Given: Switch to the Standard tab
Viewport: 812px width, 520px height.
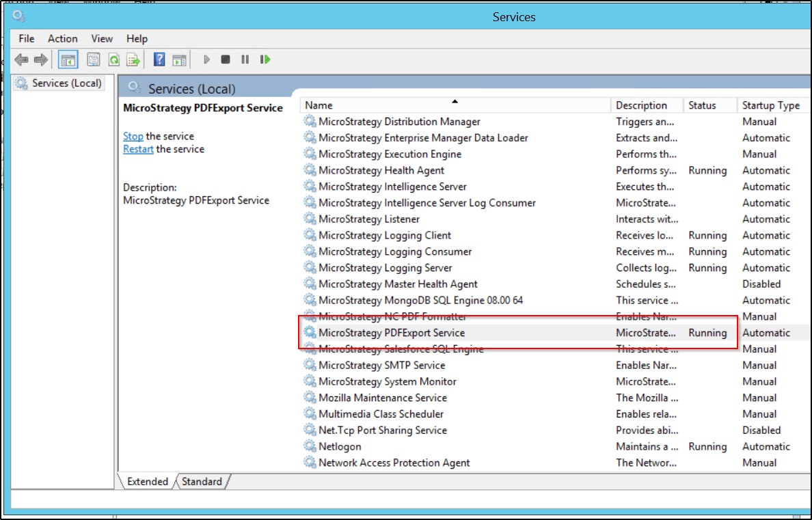Looking at the screenshot, I should (x=202, y=482).
